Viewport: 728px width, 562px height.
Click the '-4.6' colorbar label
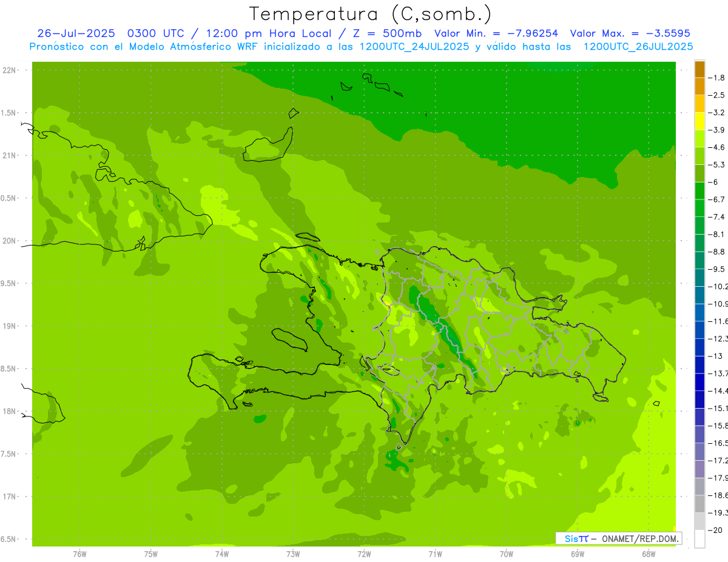717,147
